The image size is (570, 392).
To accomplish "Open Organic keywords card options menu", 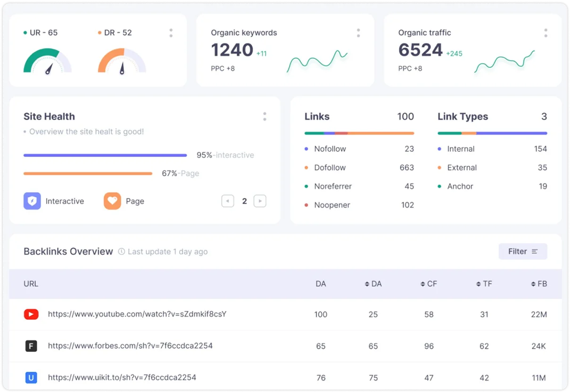I will (x=358, y=33).
